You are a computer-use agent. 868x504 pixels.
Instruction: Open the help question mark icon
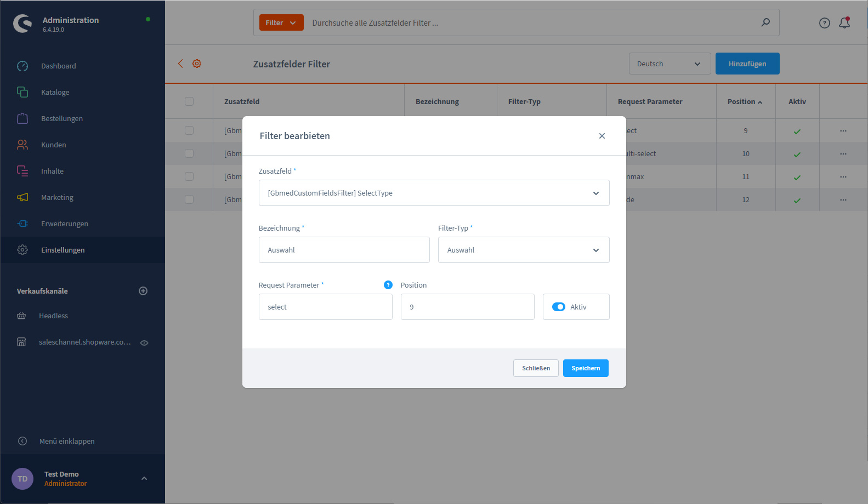(x=825, y=23)
